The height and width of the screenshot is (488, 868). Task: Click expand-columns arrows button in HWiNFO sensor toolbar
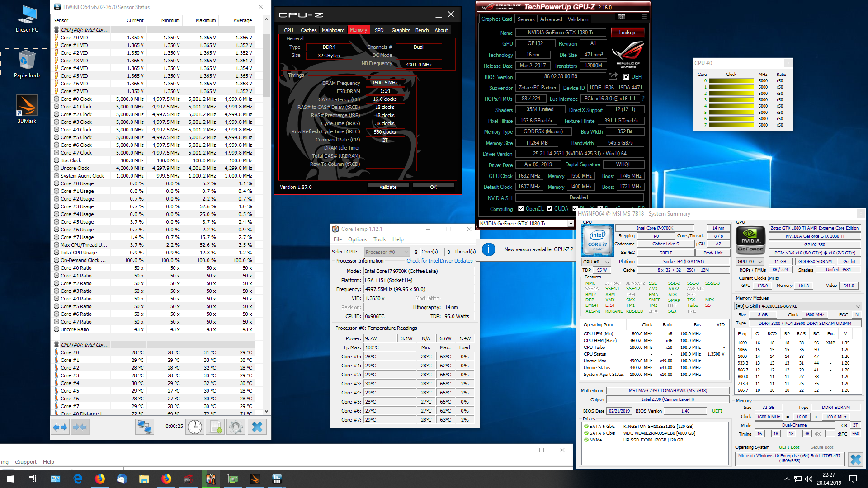pyautogui.click(x=60, y=427)
